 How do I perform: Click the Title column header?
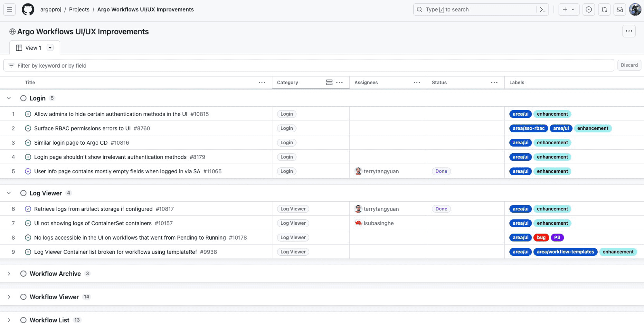[x=30, y=82]
